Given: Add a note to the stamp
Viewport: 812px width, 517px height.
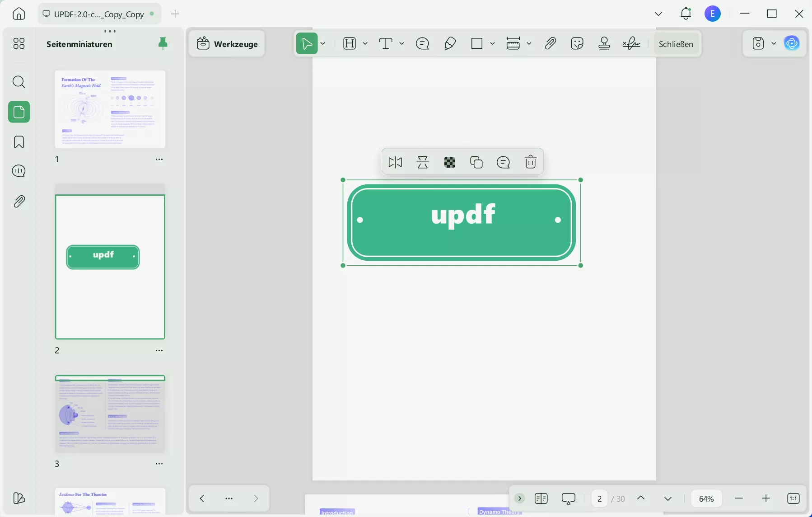Looking at the screenshot, I should (x=503, y=162).
